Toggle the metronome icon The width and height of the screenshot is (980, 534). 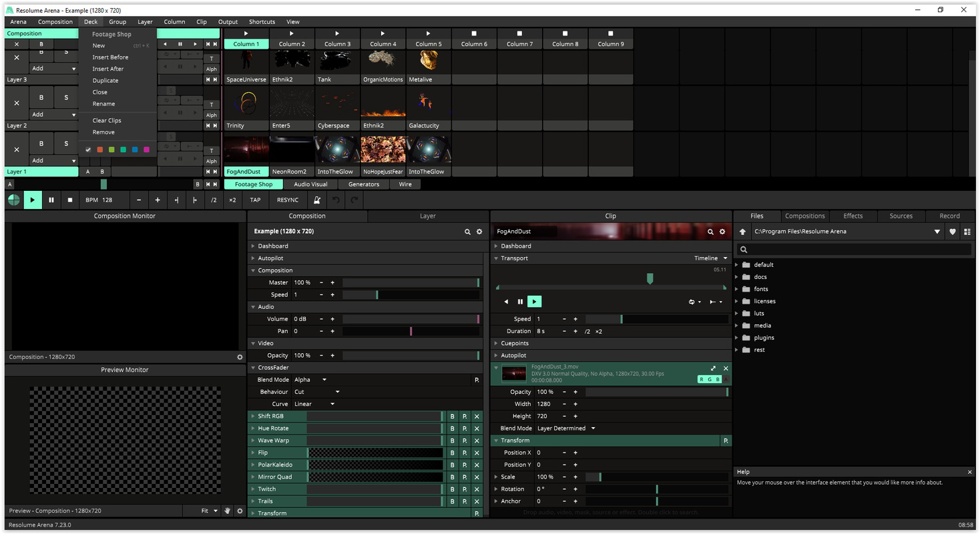pos(317,200)
